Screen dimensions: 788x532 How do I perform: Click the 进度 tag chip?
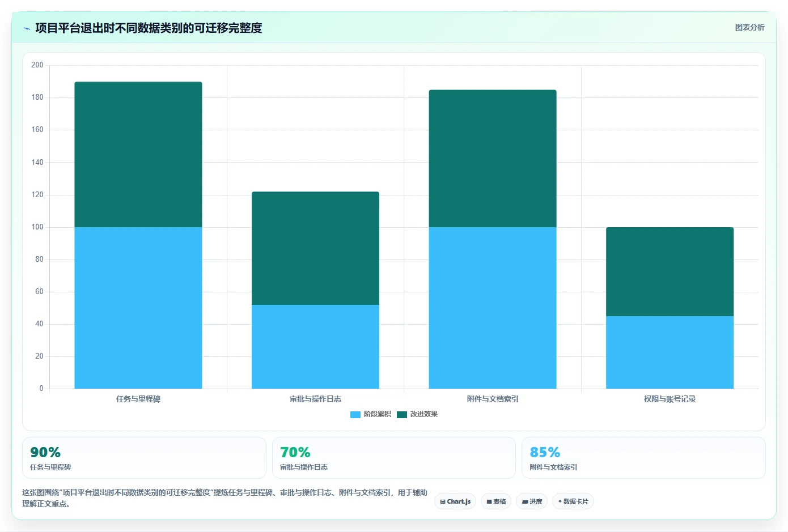(x=532, y=501)
